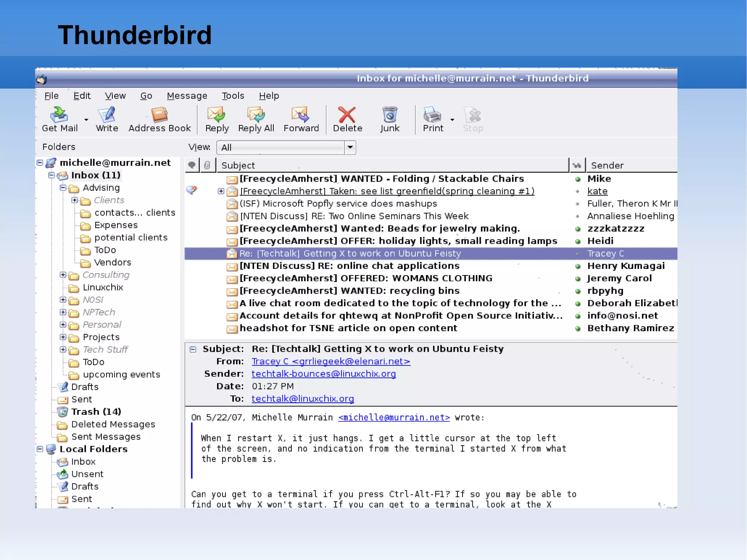Collapse the message header details
Image resolution: width=747 pixels, height=560 pixels.
193,349
